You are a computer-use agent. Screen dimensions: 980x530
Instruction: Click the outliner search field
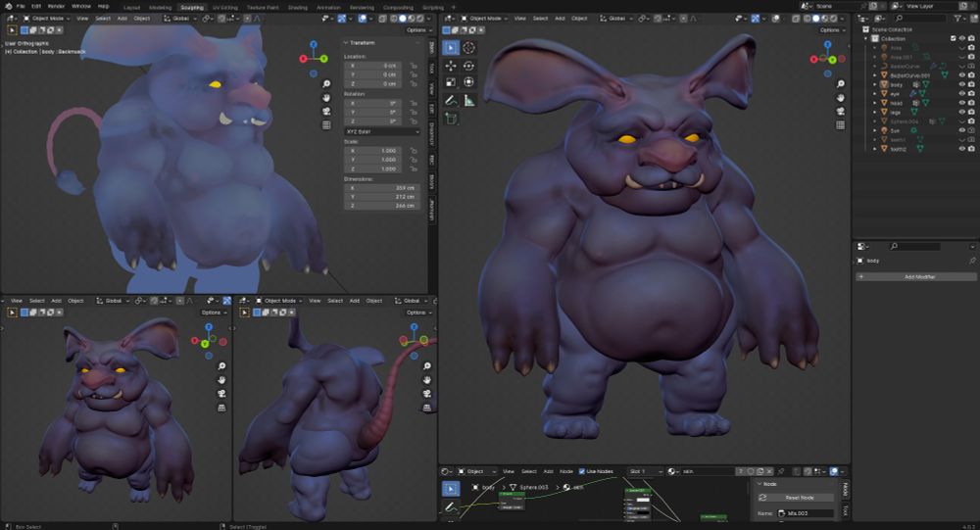point(918,19)
